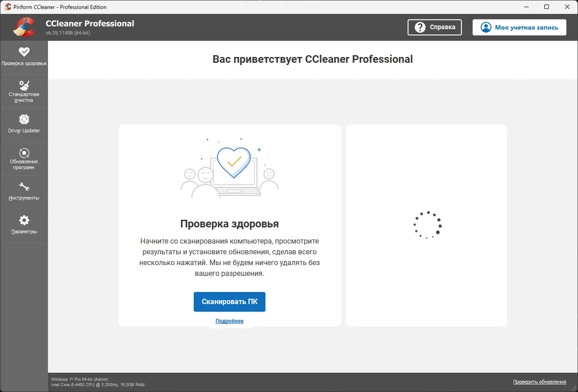This screenshot has height=392, width=578.
Task: Minimize the CCleaner window
Action: pyautogui.click(x=526, y=7)
